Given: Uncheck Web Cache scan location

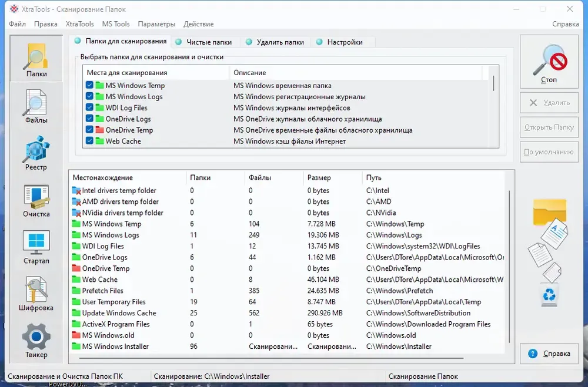Looking at the screenshot, I should (x=89, y=141).
